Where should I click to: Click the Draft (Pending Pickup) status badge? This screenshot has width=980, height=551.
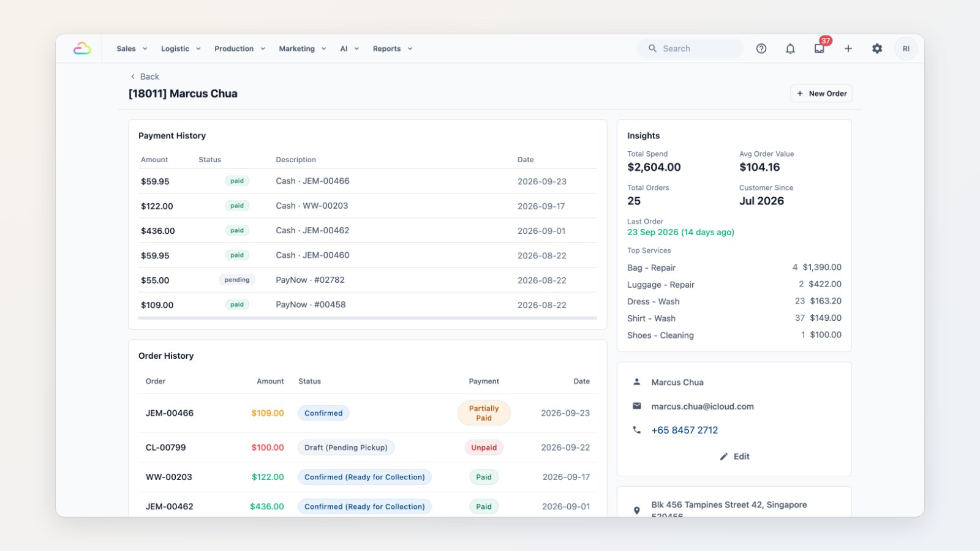(346, 448)
